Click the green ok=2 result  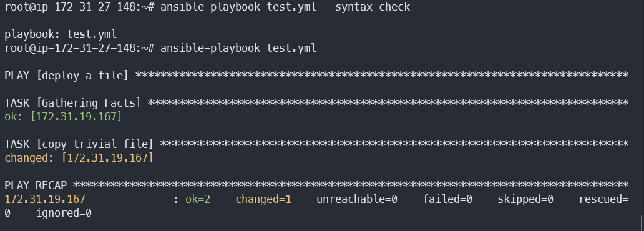198,199
